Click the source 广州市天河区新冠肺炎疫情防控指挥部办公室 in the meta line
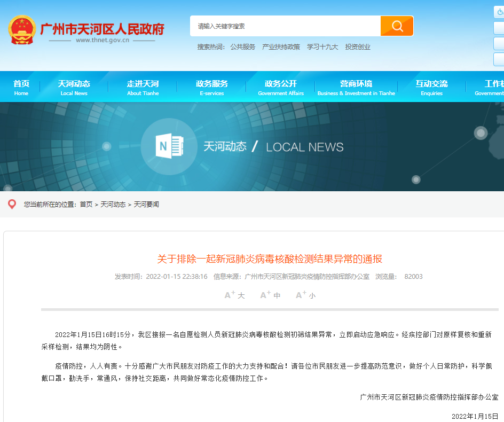Image resolution: width=504 pixels, height=422 pixels. [x=307, y=277]
